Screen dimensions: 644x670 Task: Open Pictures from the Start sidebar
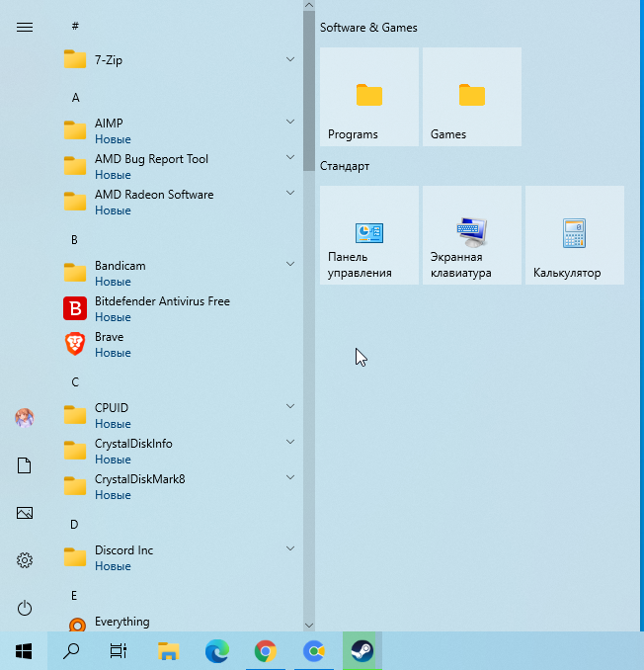[x=25, y=513]
